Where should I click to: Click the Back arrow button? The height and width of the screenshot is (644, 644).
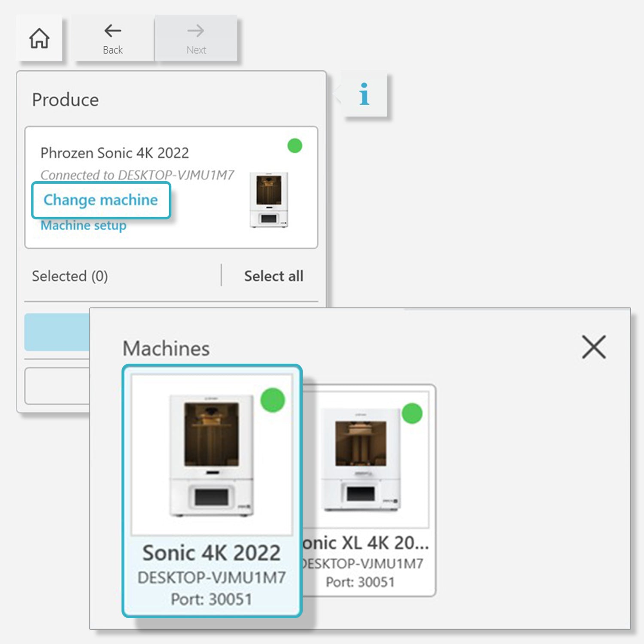(x=113, y=39)
